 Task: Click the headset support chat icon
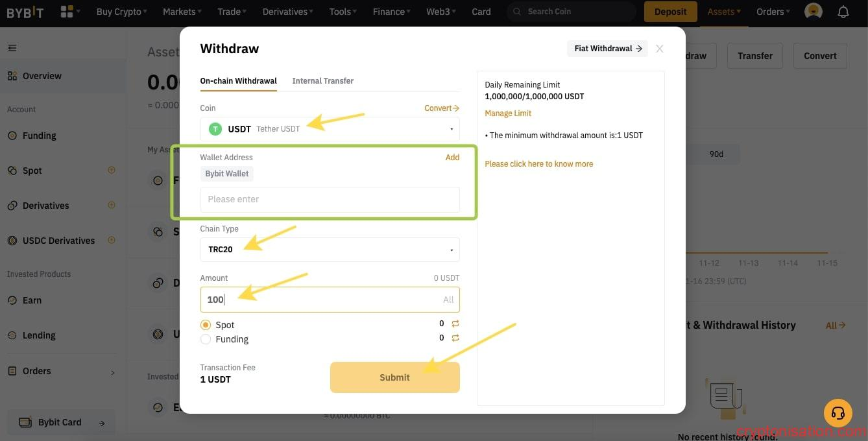(x=838, y=413)
